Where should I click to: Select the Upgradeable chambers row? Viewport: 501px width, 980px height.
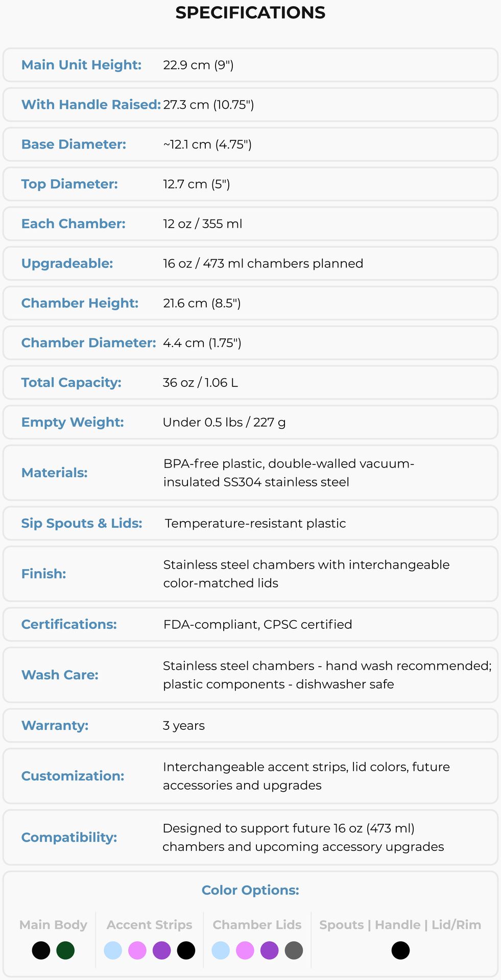click(250, 263)
